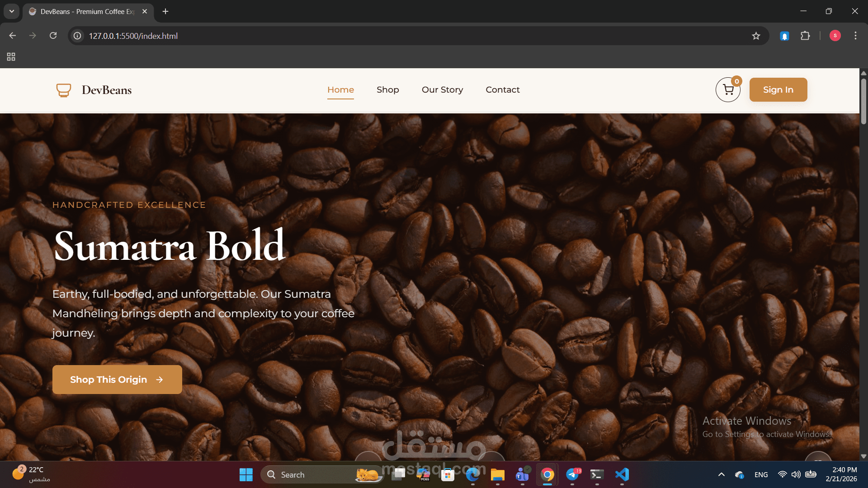The width and height of the screenshot is (868, 488).
Task: Go to the Shop nav link
Action: click(387, 90)
